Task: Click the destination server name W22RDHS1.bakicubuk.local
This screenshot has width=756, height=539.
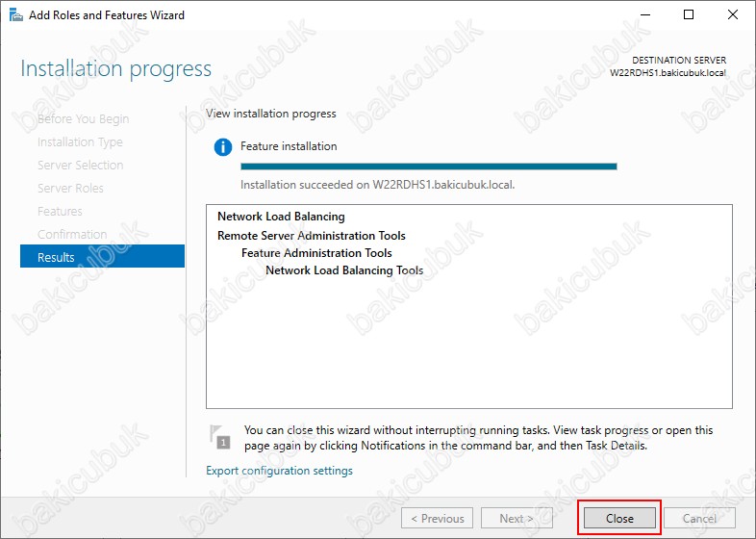Action: point(668,73)
